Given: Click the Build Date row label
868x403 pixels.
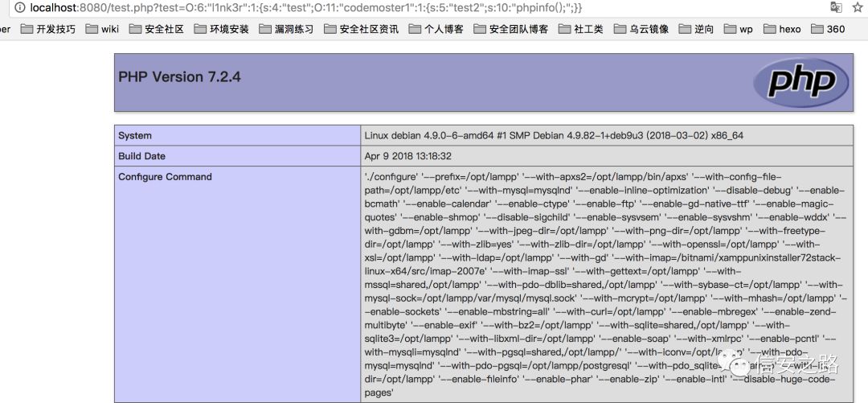Looking at the screenshot, I should [141, 156].
